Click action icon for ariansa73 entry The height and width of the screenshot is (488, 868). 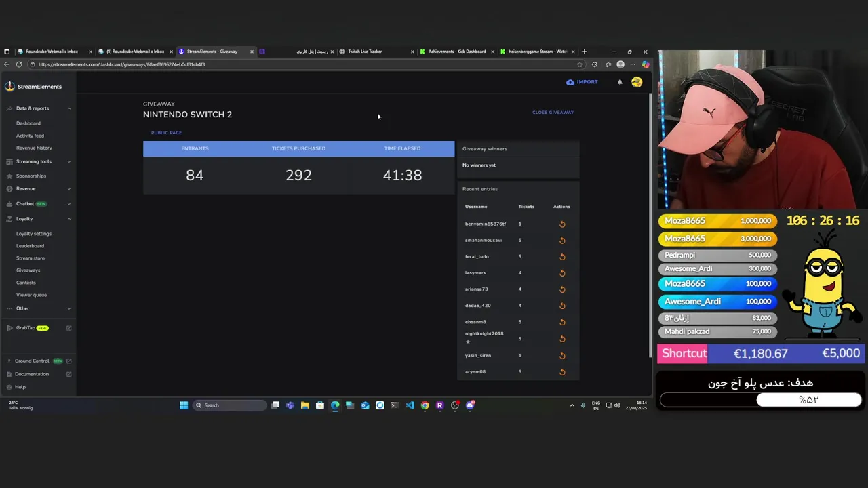[562, 289]
